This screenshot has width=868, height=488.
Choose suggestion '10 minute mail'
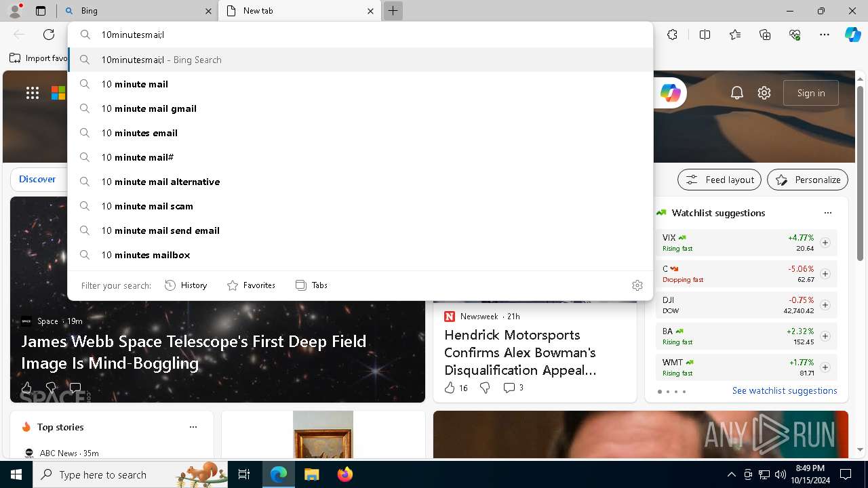coord(360,84)
